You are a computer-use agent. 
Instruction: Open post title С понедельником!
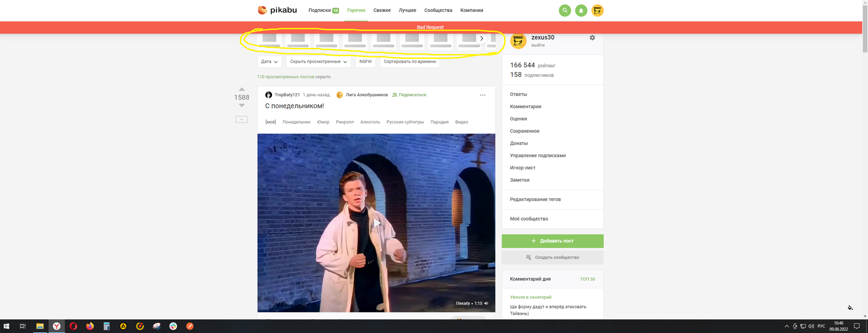(x=294, y=106)
